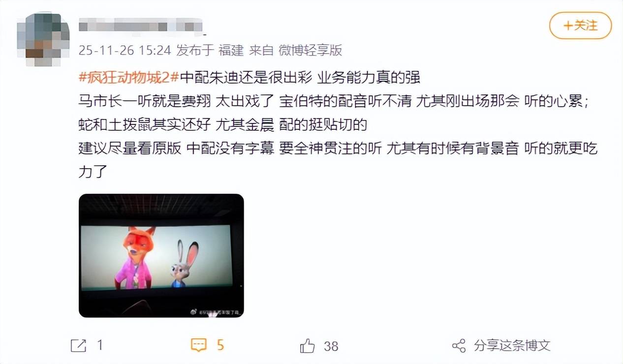
Task: Open comments via the speech bubble icon
Action: click(198, 345)
